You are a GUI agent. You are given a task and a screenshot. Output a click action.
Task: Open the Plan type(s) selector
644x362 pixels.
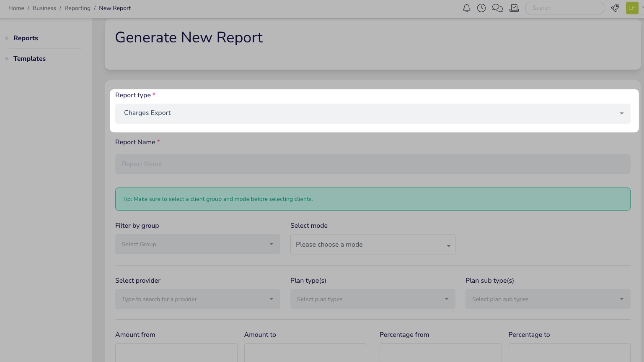click(372, 299)
